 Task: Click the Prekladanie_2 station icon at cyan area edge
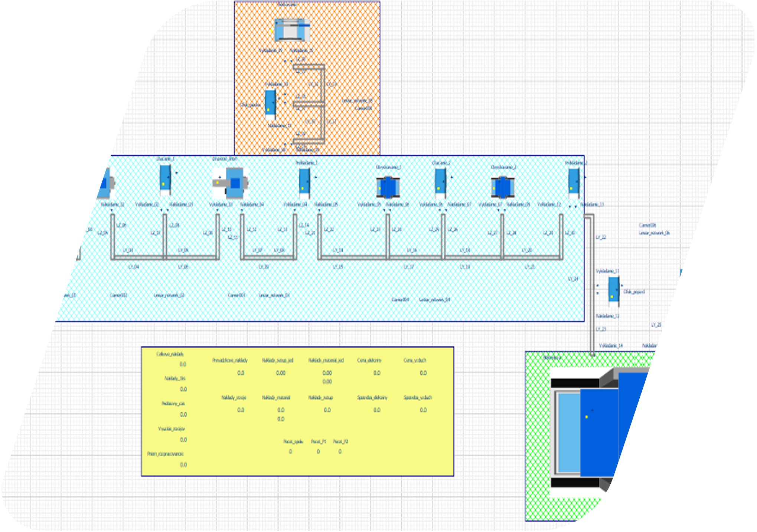[574, 181]
